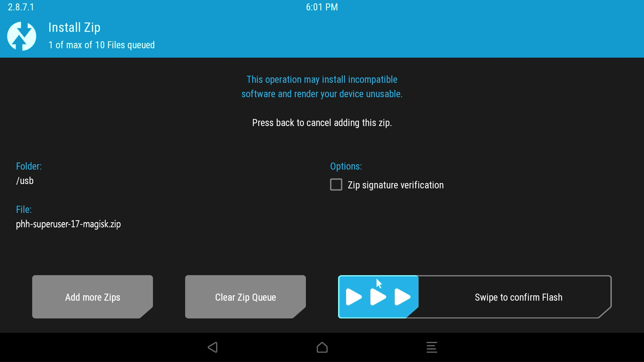Click the Android home button icon
Screen dimensions: 644x362
pos(322,347)
